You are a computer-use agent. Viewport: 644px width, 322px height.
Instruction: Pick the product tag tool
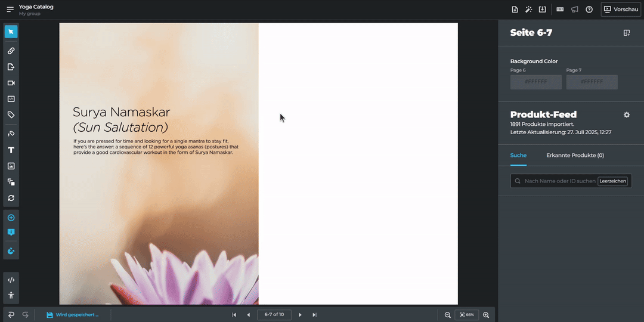[11, 114]
